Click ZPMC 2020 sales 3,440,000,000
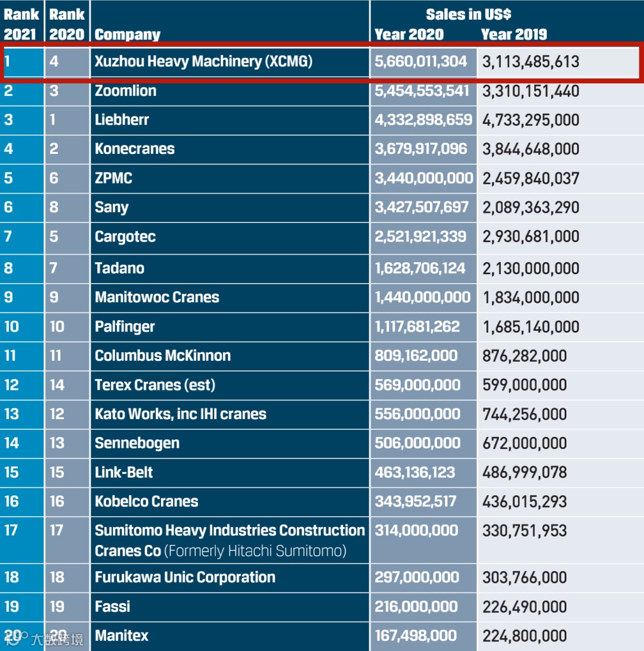Viewport: 644px width, 651px height. tap(424, 178)
